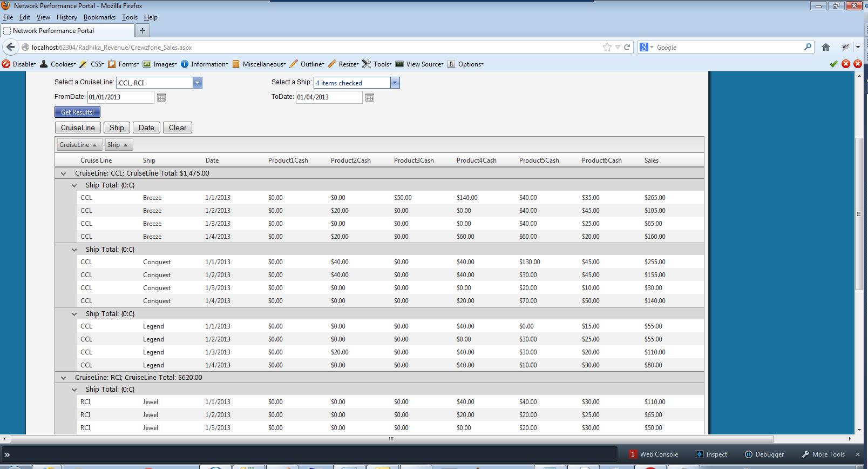
Task: Close the developer toolbar with X
Action: (858, 454)
